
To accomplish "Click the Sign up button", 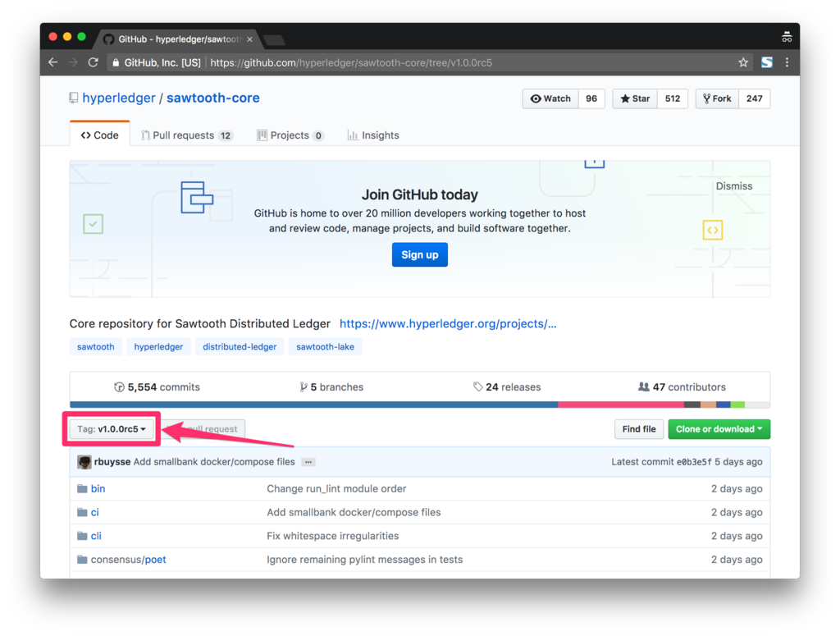I will 419,254.
